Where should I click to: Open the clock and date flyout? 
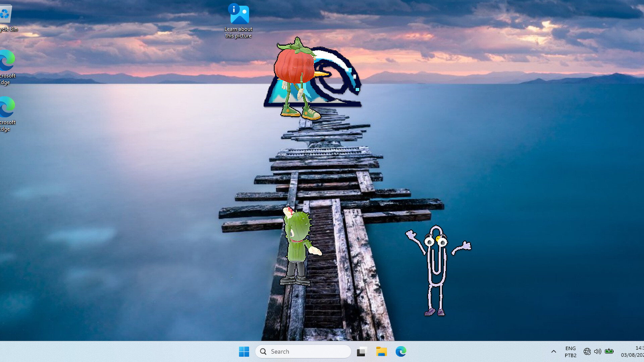(x=633, y=352)
